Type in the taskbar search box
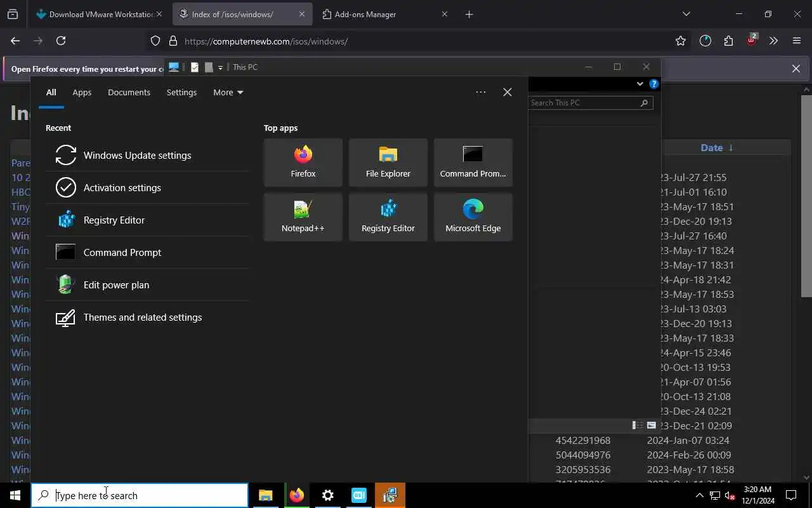Screen dimensions: 812x508 pos(140,495)
